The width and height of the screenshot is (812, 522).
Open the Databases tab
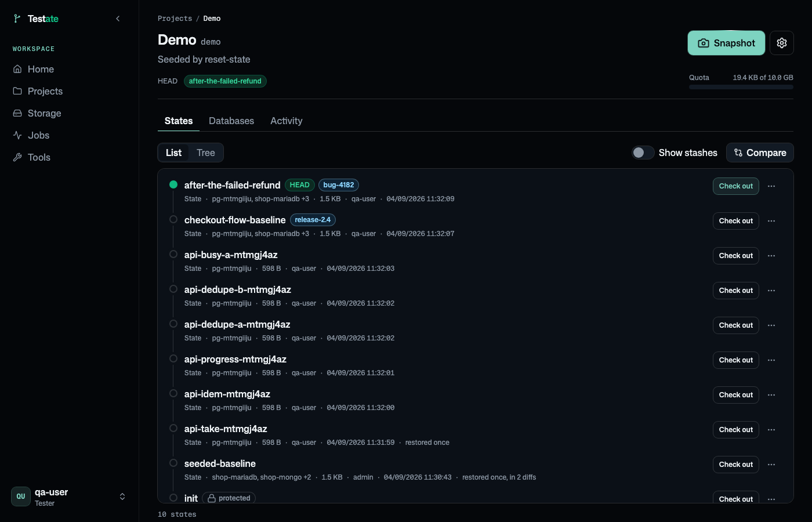pyautogui.click(x=231, y=121)
